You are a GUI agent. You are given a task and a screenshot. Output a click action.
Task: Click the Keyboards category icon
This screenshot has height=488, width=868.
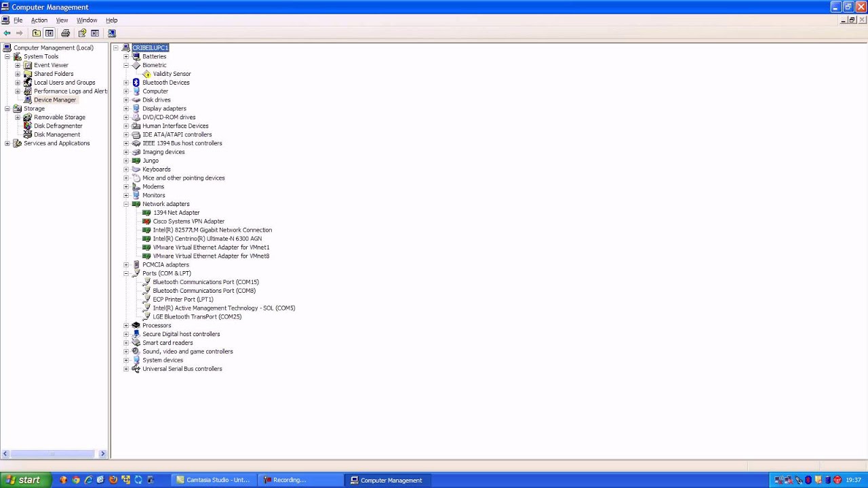(x=136, y=169)
